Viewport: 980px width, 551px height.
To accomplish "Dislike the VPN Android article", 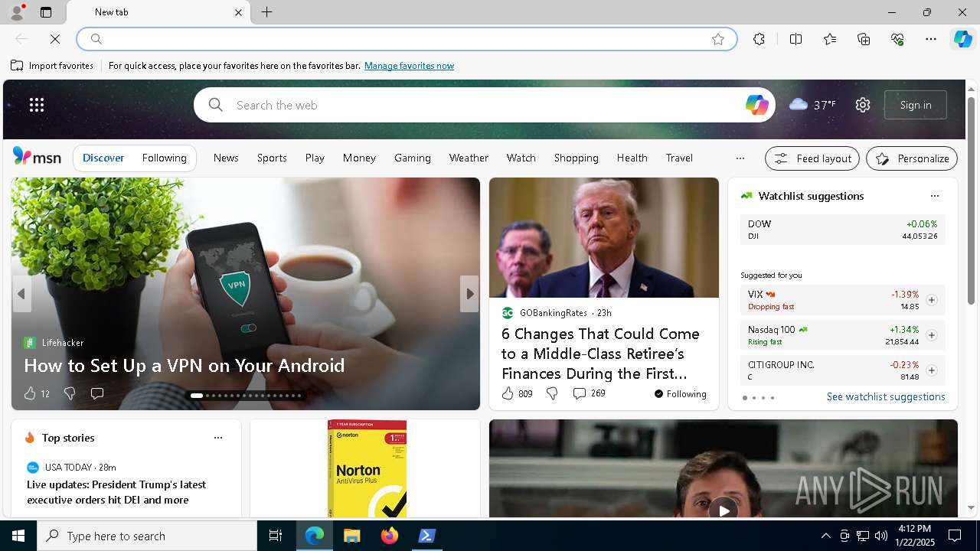I will pos(70,393).
